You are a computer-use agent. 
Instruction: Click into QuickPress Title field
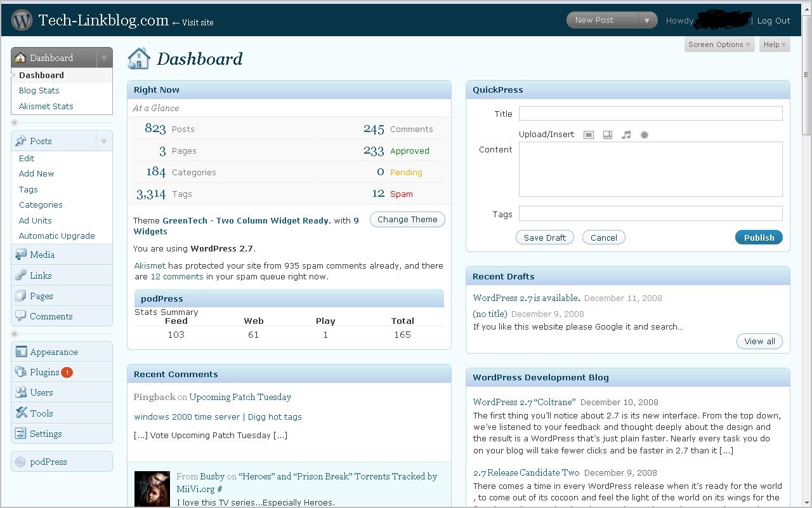[651, 114]
